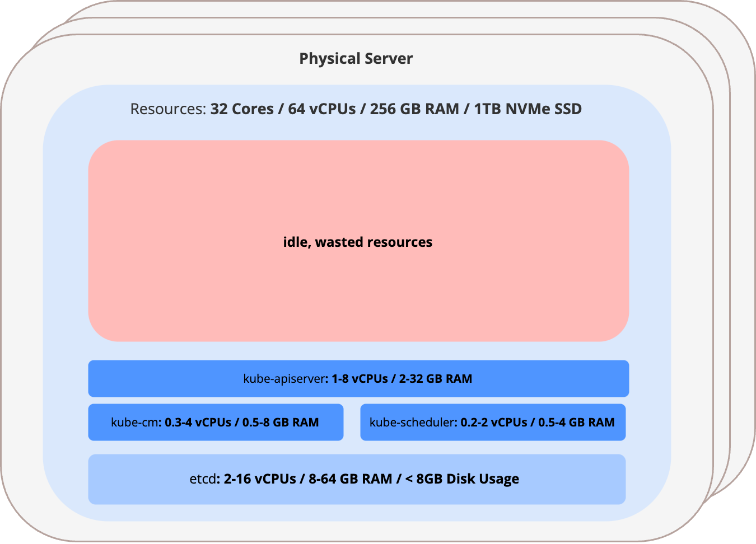Click the kube-cm resource box
756x544 pixels.
216,422
